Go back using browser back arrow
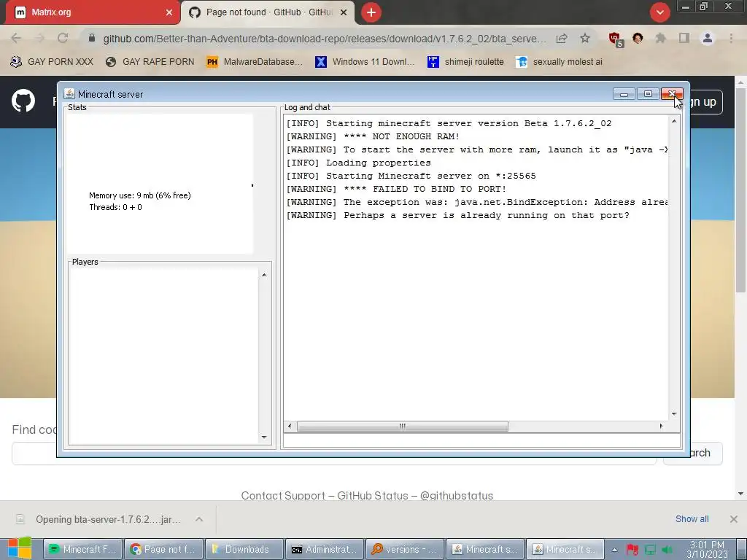This screenshot has height=560, width=747. (16, 38)
